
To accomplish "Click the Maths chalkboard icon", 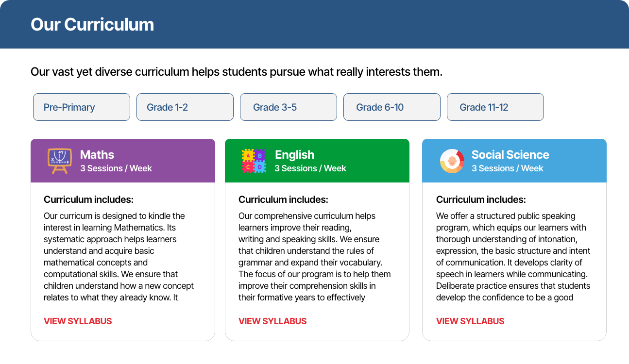I will click(59, 161).
